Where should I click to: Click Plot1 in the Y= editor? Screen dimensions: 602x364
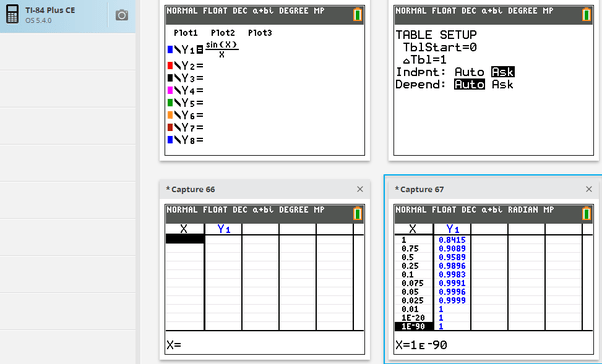click(185, 33)
